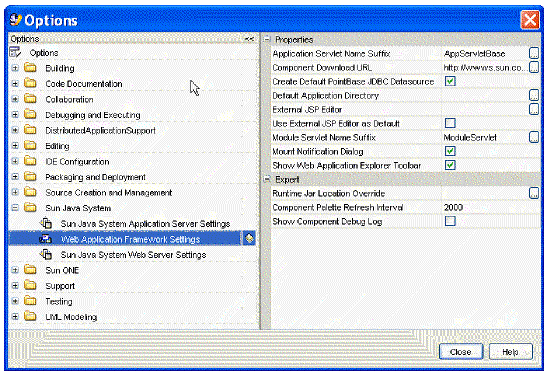549x376 pixels.
Task: Click the Source Creation and Management folder icon
Action: 30,192
